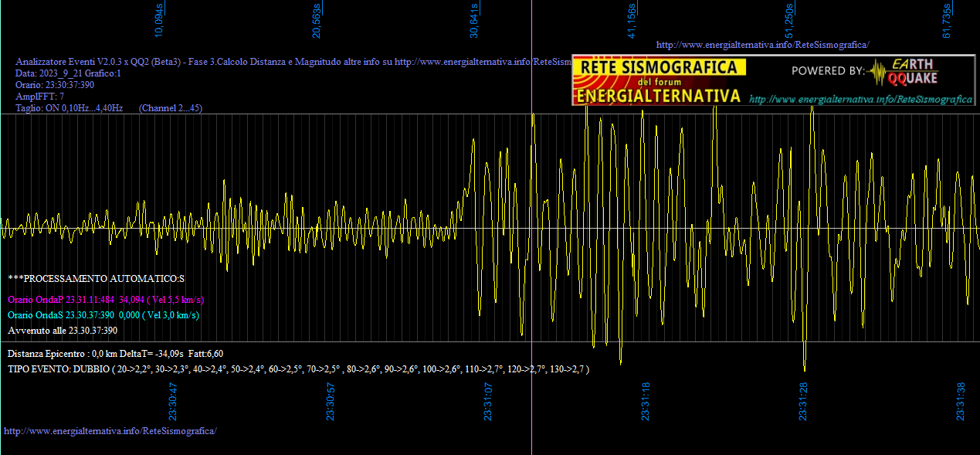Viewport: 980px width, 455px height.
Task: Open the italic URL below the Earth QQuake logo
Action: click(860, 100)
